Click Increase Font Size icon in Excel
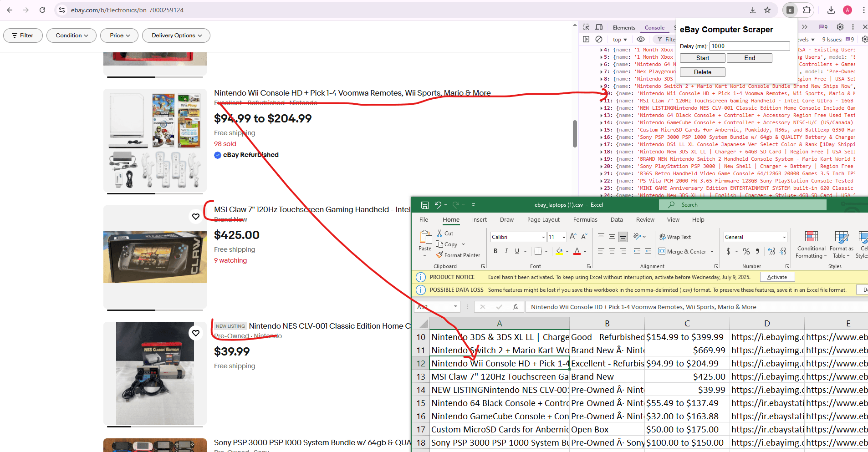The width and height of the screenshot is (868, 452). (573, 237)
